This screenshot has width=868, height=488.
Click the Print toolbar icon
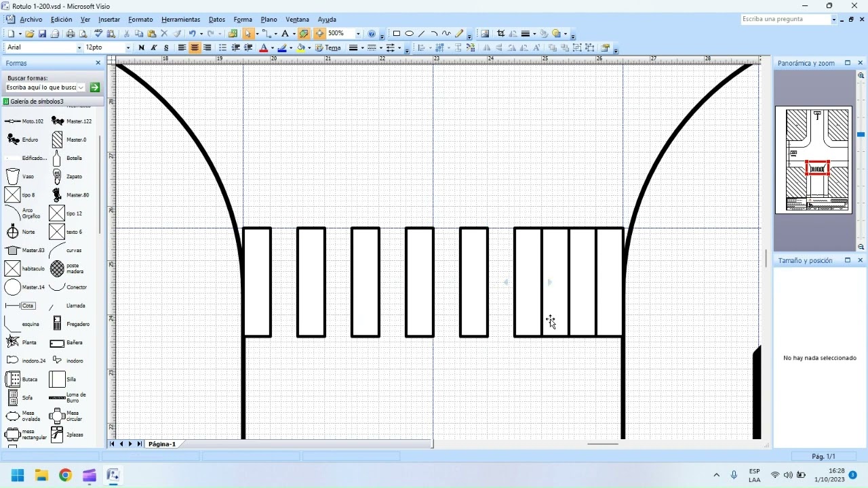[71, 33]
